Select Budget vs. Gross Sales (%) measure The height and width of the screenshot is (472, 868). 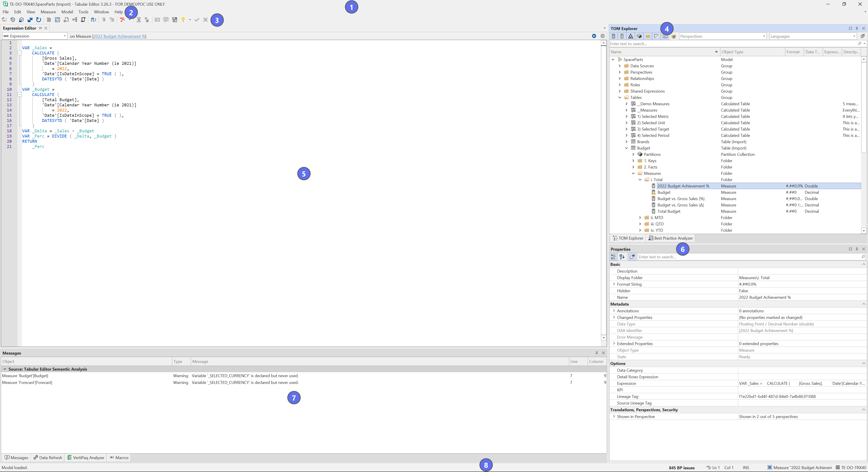(x=681, y=199)
